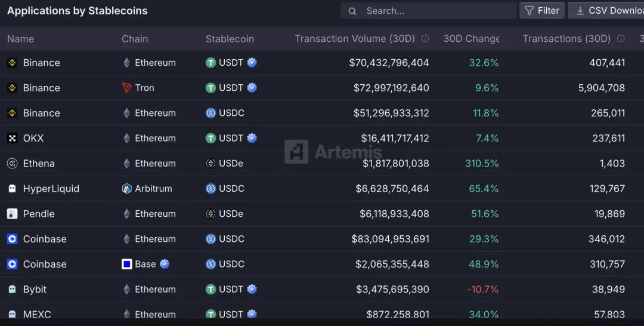Click the verified badge next to Base

click(x=165, y=264)
